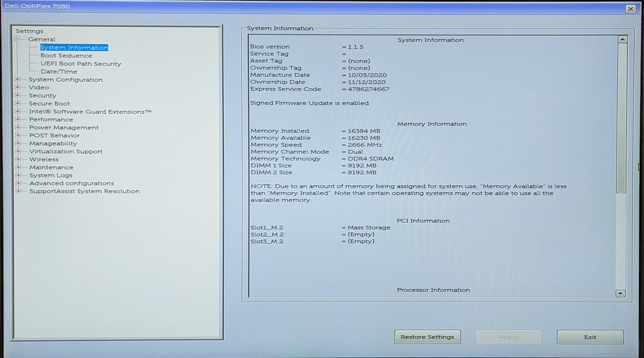This screenshot has height=358, width=644.
Task: Select the System Configuration label
Action: coord(66,80)
